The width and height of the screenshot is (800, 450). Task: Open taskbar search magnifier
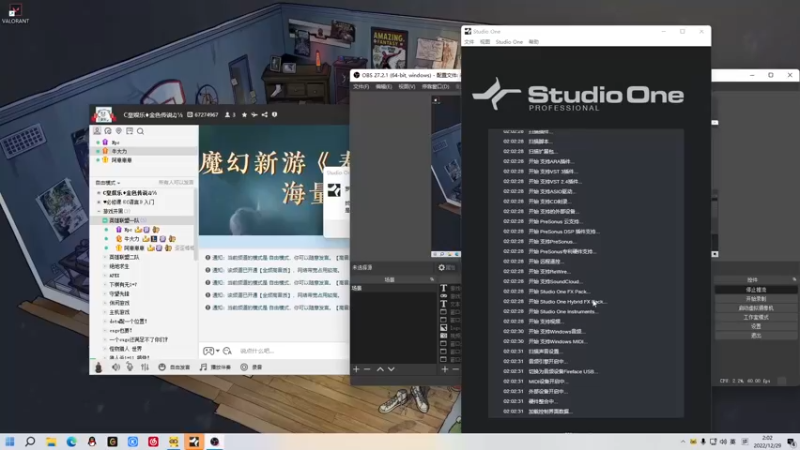[30, 441]
